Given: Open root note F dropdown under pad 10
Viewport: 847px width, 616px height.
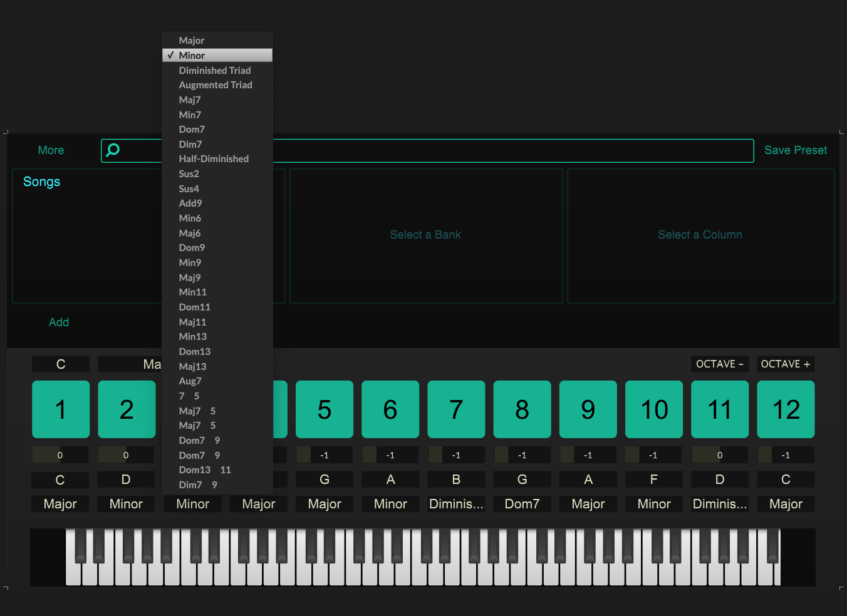Looking at the screenshot, I should [x=654, y=480].
